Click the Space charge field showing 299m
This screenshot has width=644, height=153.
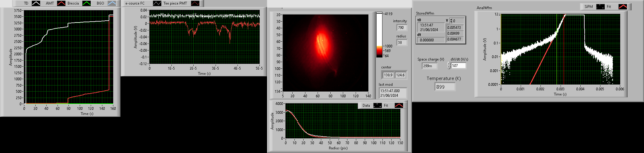point(429,66)
